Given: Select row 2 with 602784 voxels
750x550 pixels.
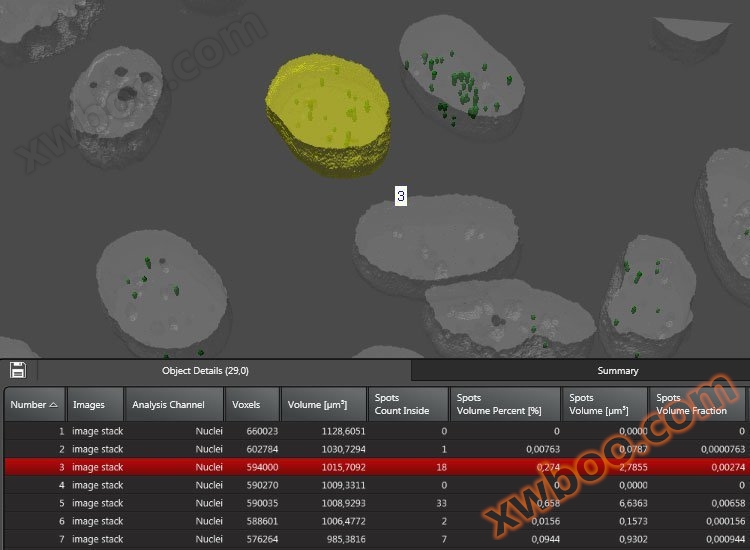Looking at the screenshot, I should pyautogui.click(x=300, y=449).
